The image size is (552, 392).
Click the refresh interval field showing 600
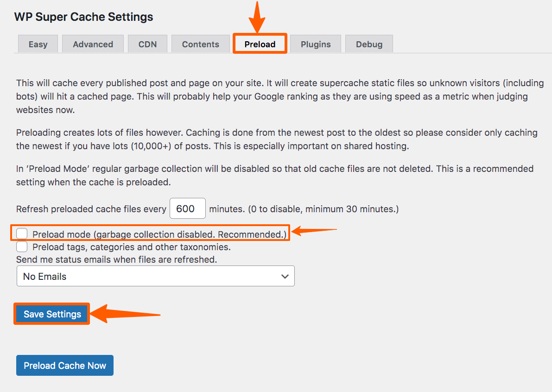pyautogui.click(x=187, y=208)
